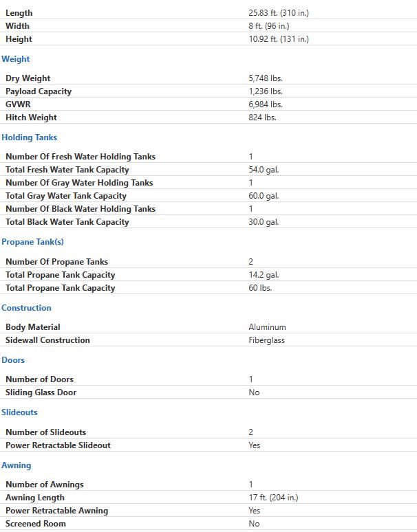Open the Construction section heading
Viewport: 417px width, 532px height.
pos(26,308)
